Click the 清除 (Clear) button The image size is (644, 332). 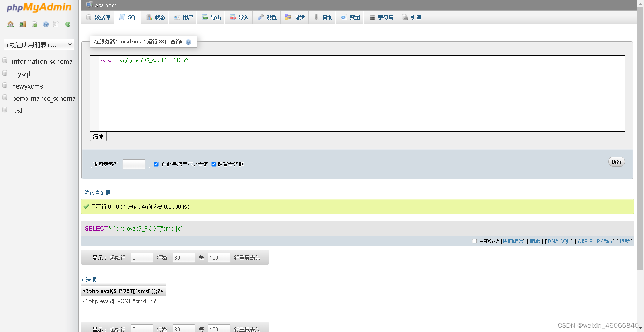pos(98,136)
